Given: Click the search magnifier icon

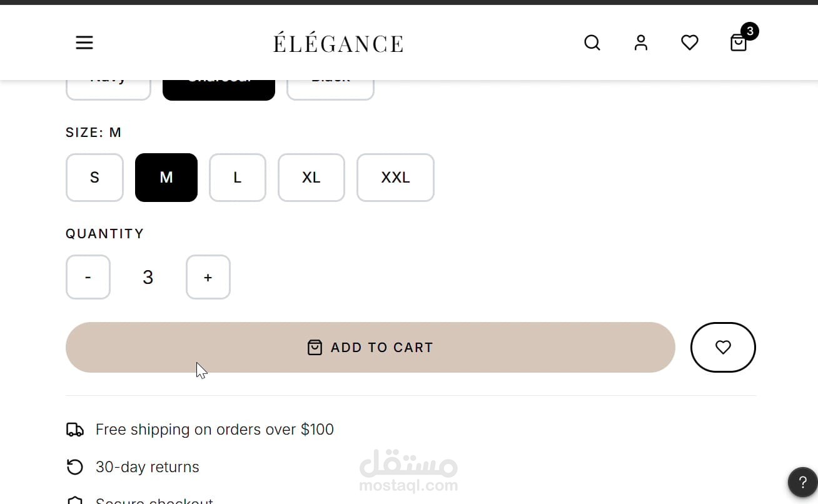Looking at the screenshot, I should 592,43.
